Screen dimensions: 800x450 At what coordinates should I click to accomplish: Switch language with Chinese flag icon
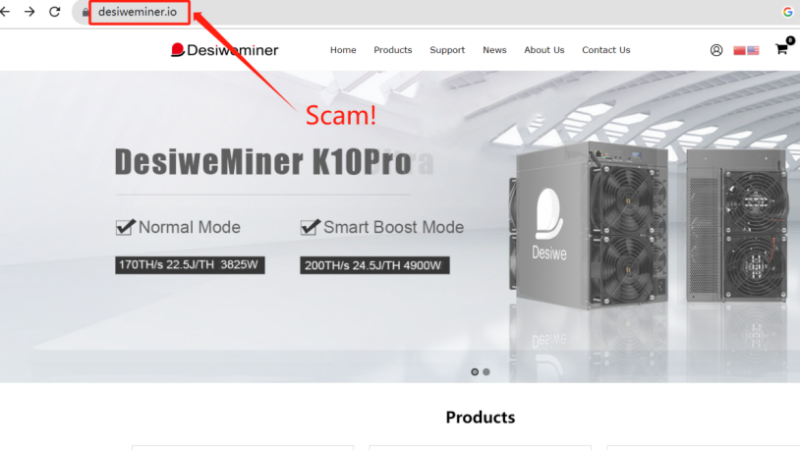739,50
